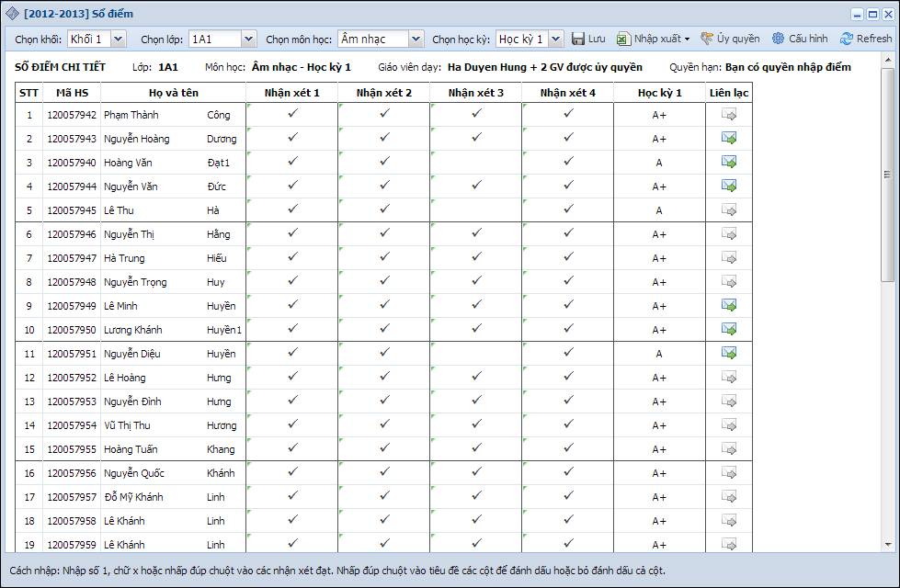Refresh the grade table
Viewport: 900px width, 588px height.
847,39
